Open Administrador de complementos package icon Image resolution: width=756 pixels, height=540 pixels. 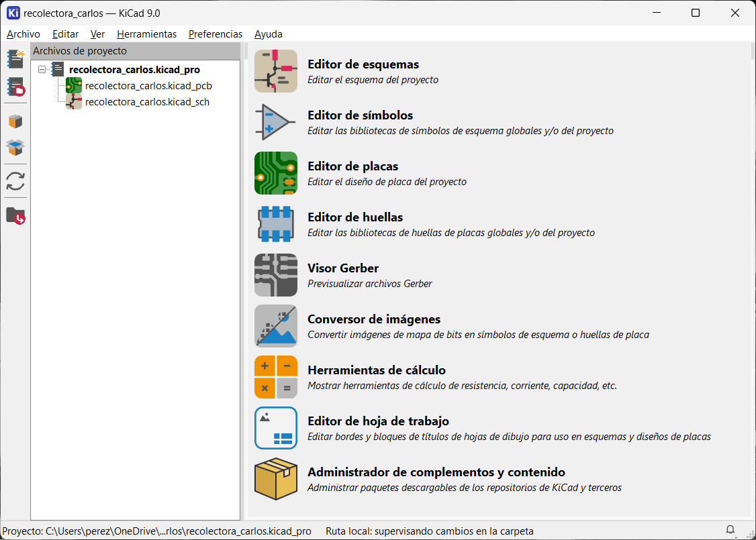(276, 479)
